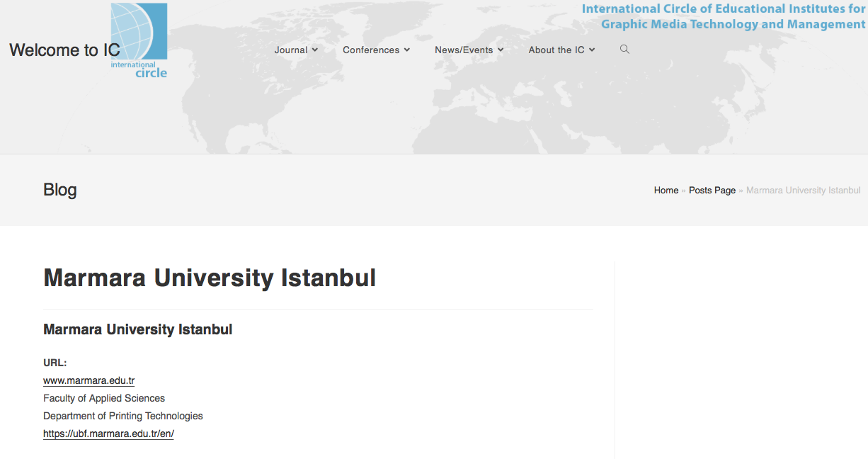Open the Journal menu
This screenshot has width=868, height=459.
click(296, 50)
